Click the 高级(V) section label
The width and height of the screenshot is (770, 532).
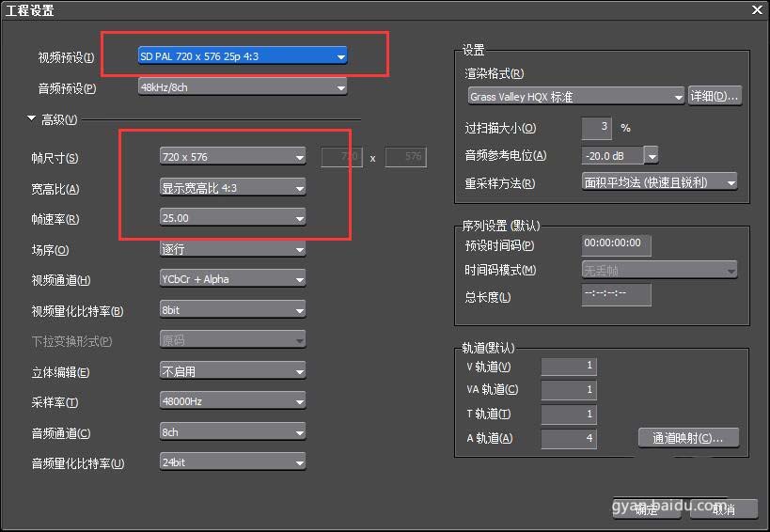(x=59, y=119)
